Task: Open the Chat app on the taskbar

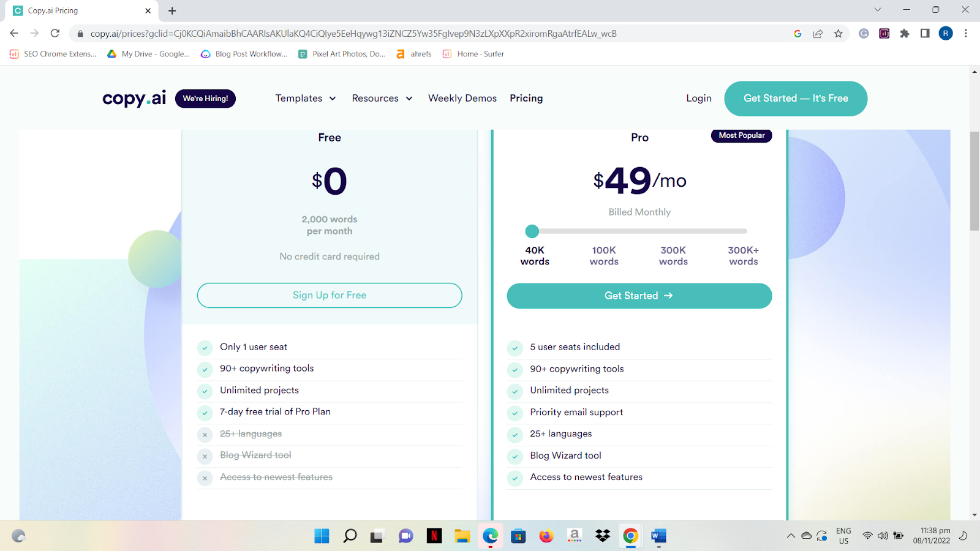Action: coord(405,536)
